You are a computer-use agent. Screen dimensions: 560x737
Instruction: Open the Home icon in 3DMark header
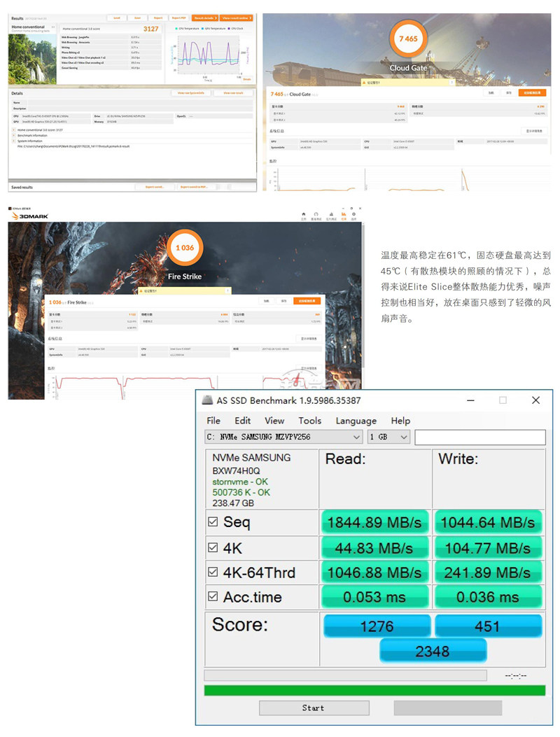pos(304,216)
